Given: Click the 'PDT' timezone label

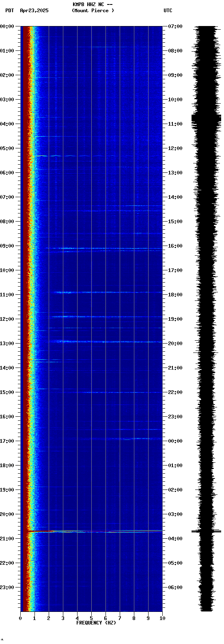Looking at the screenshot, I should (10, 11).
